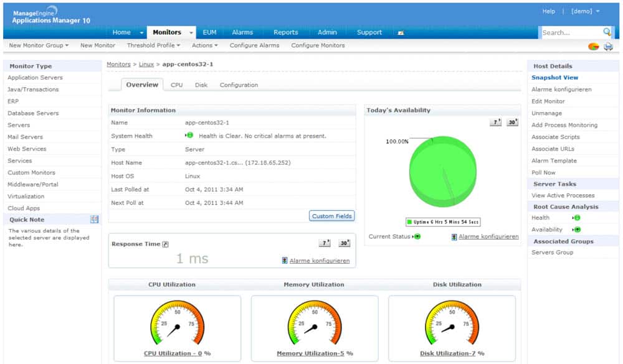Click the CPU Utilization gauge
This screenshot has height=364, width=623.
[177, 322]
